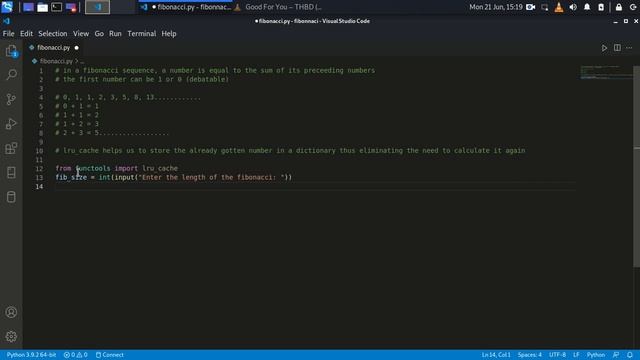Change end of line sequence LF
The width and height of the screenshot is (640, 360).
click(x=576, y=355)
